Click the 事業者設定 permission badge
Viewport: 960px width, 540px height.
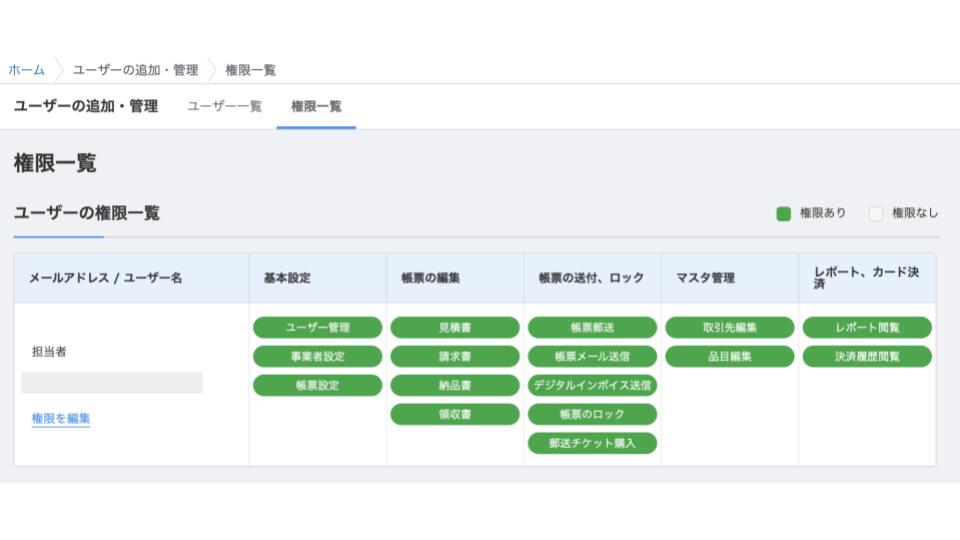(317, 356)
